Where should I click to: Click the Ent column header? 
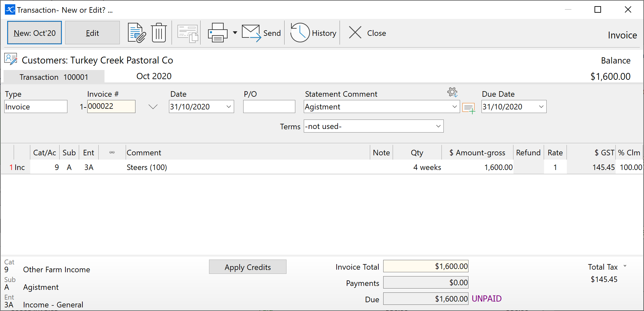point(89,152)
